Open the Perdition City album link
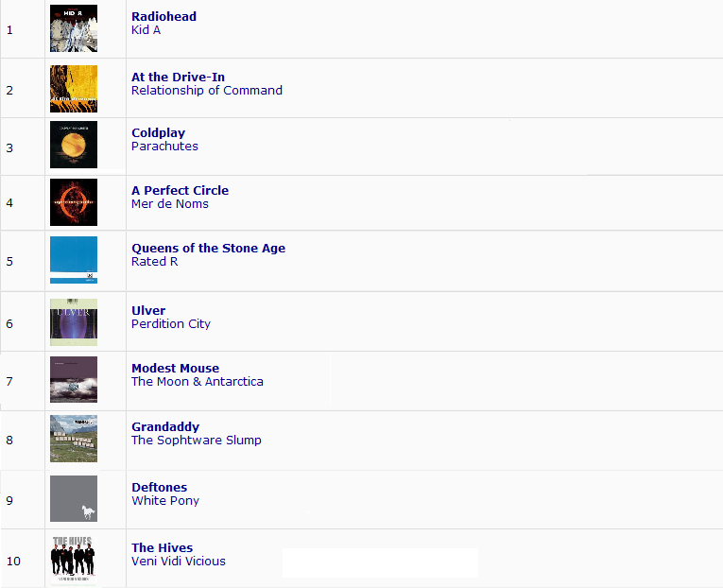This screenshot has width=723, height=588. pyautogui.click(x=171, y=323)
